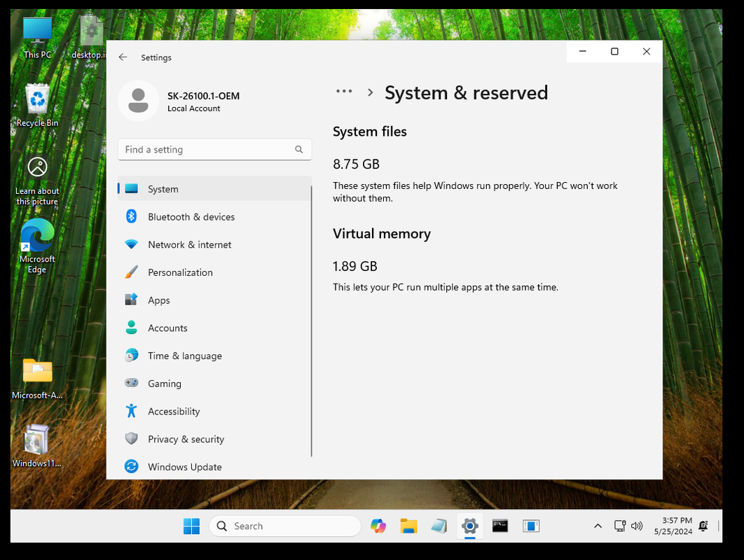Minimize the Settings window
This screenshot has width=744, height=560.
583,51
